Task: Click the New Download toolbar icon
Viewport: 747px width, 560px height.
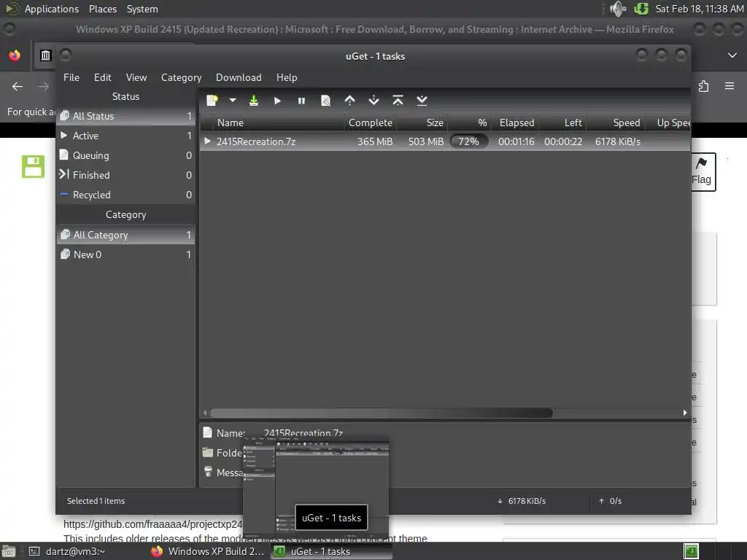Action: tap(212, 101)
